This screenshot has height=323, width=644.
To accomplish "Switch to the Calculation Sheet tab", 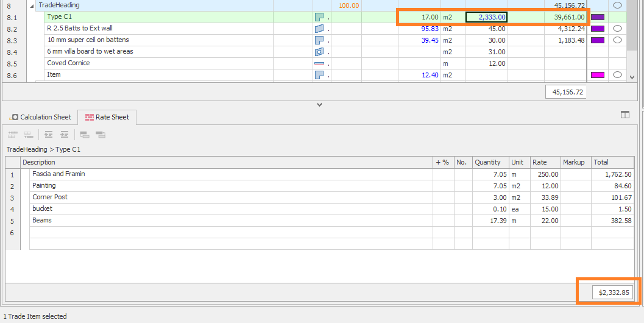I will point(41,117).
